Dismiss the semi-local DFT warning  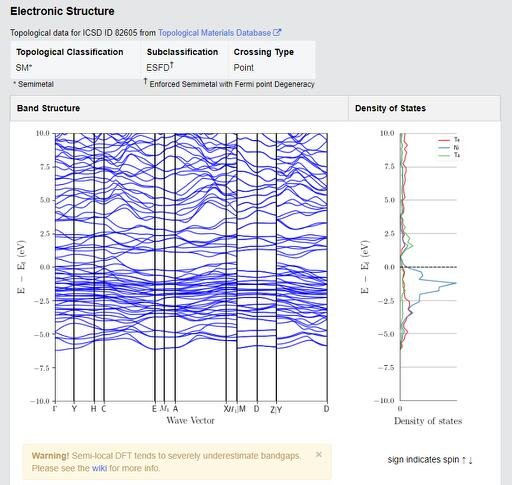point(319,454)
